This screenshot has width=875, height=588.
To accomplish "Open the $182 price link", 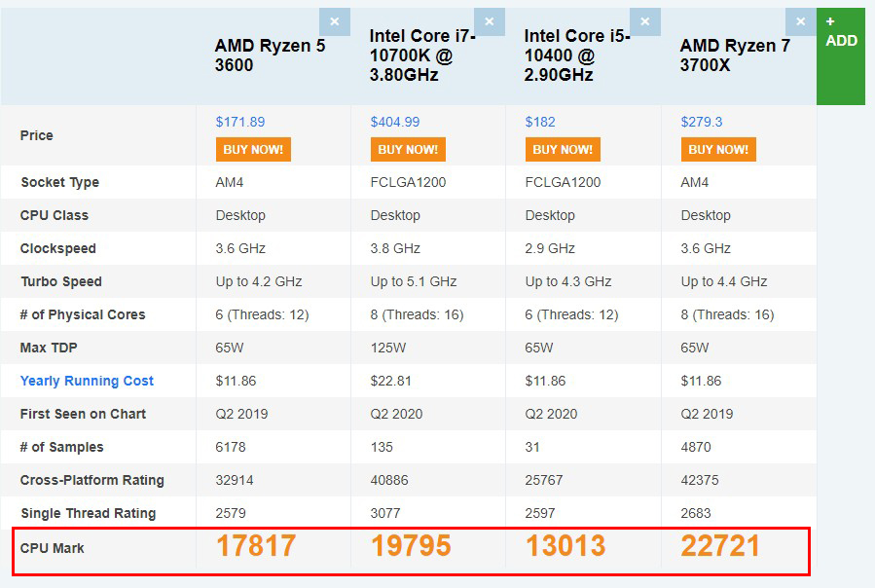I will [x=540, y=122].
